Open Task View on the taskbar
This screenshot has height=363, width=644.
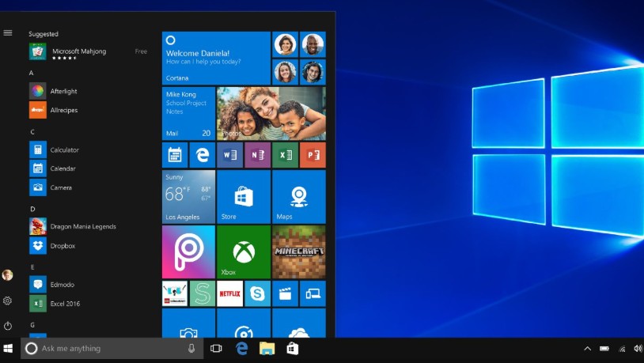pyautogui.click(x=216, y=349)
